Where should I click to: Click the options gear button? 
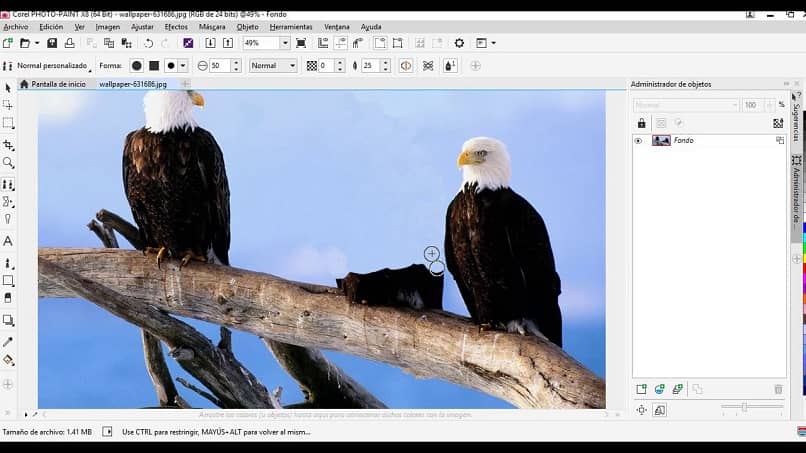click(459, 43)
